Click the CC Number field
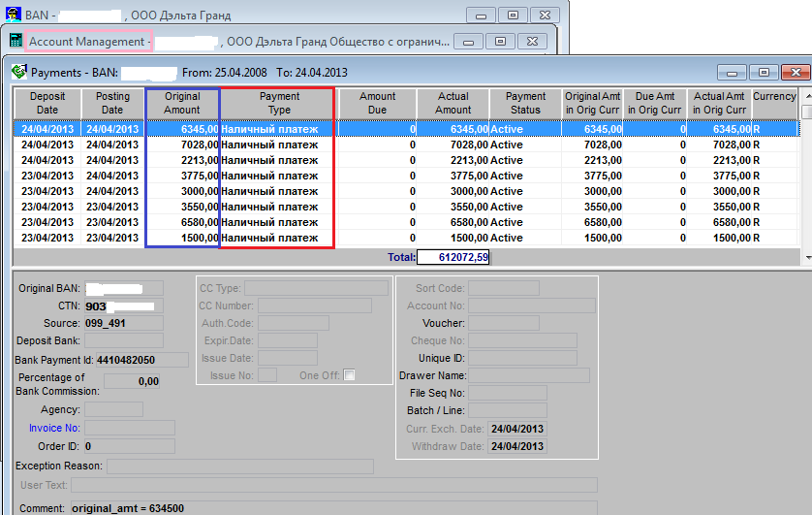Screen dimensions: 812x515 [314, 306]
